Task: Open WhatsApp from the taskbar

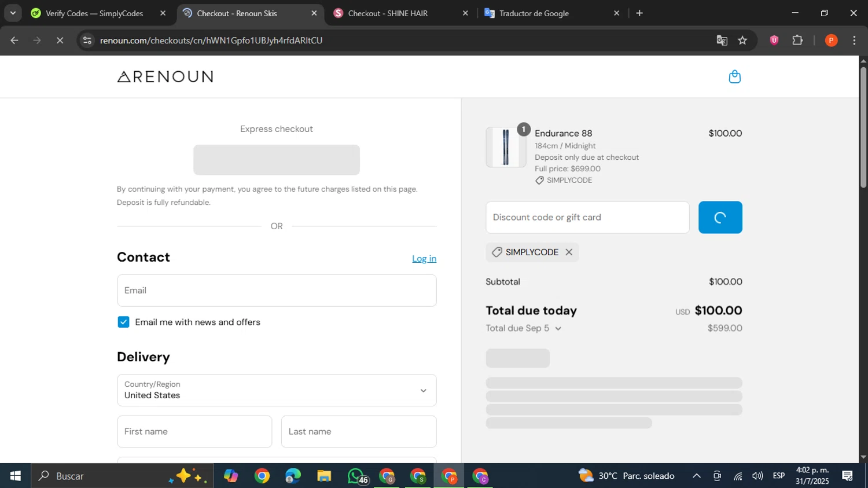Action: pos(357,476)
